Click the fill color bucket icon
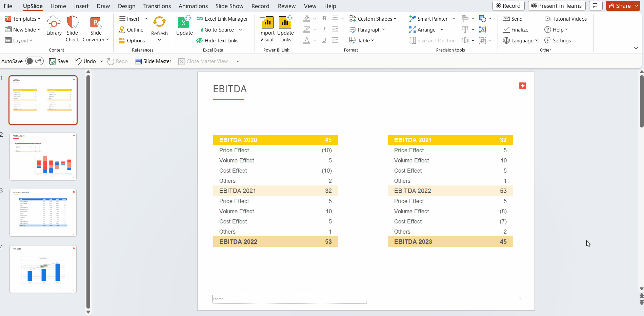This screenshot has width=644, height=316. pyautogui.click(x=307, y=19)
